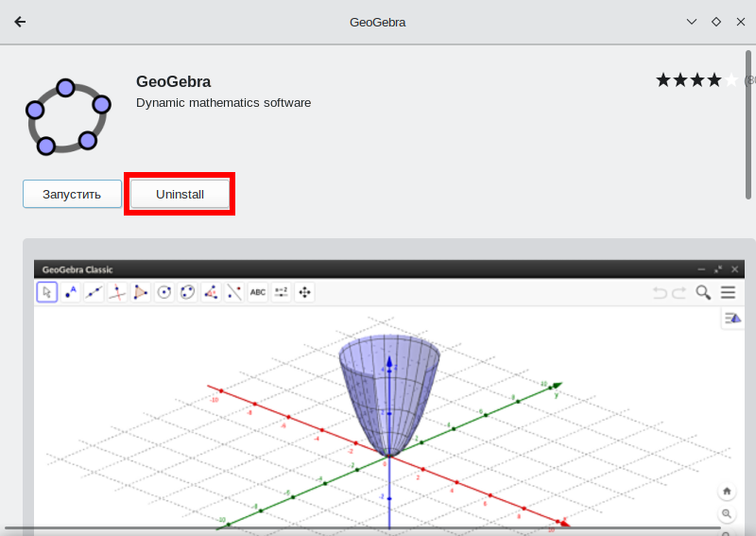Click the Redo arrow in GeoGebra Classic
756x536 pixels.
(x=679, y=292)
